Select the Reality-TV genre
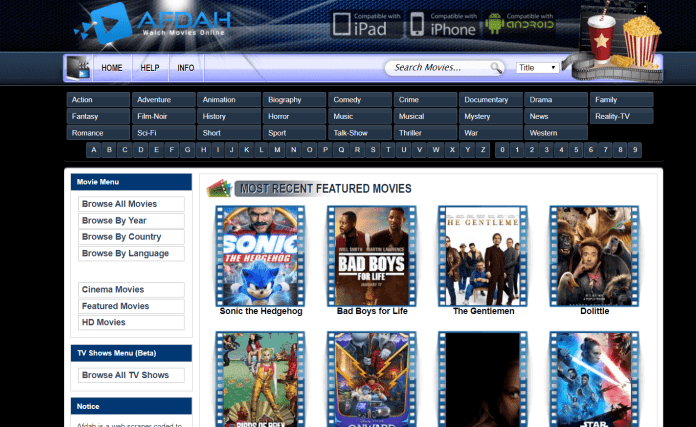Screen dimensions: 696x427 coord(621,116)
